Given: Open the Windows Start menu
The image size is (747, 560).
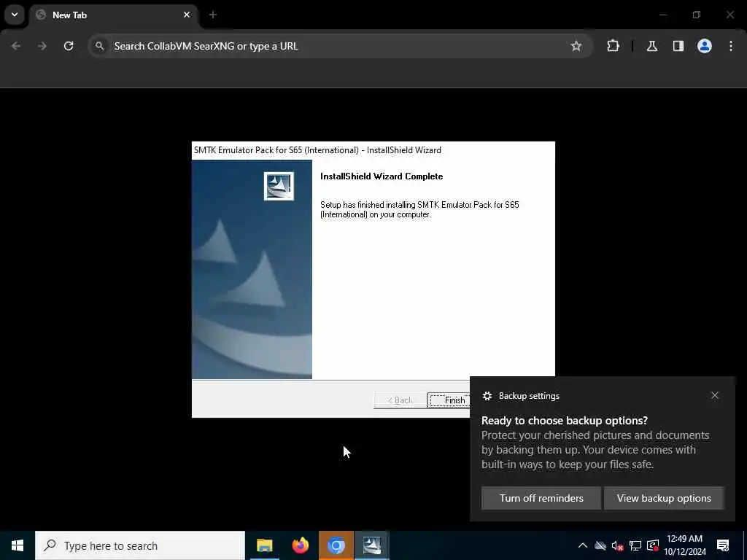Looking at the screenshot, I should tap(18, 545).
